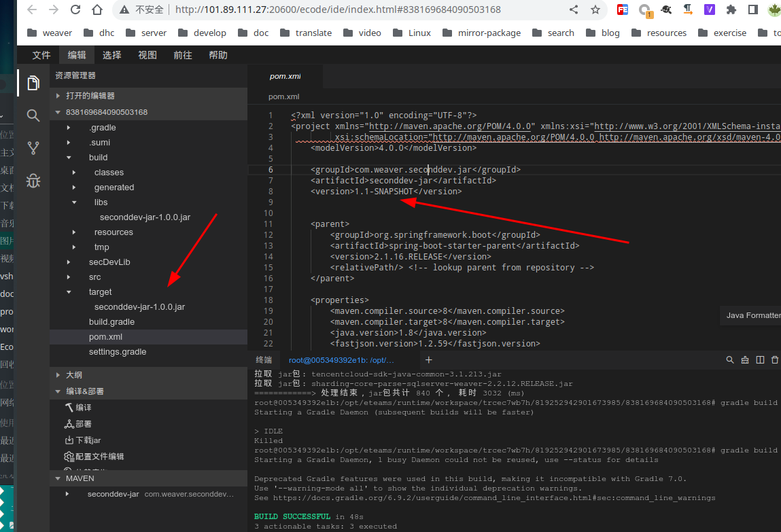Click the red FE extension icon
The image size is (781, 532).
[623, 10]
